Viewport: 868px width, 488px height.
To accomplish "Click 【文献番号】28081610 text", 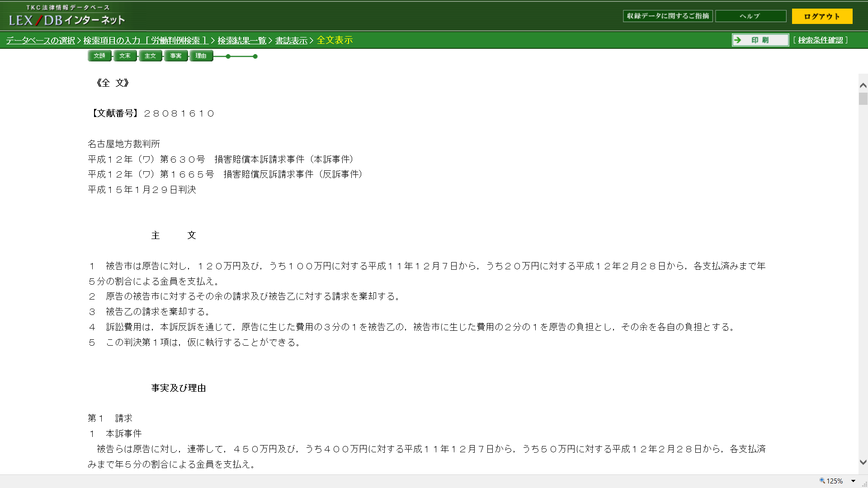I will 151,113.
